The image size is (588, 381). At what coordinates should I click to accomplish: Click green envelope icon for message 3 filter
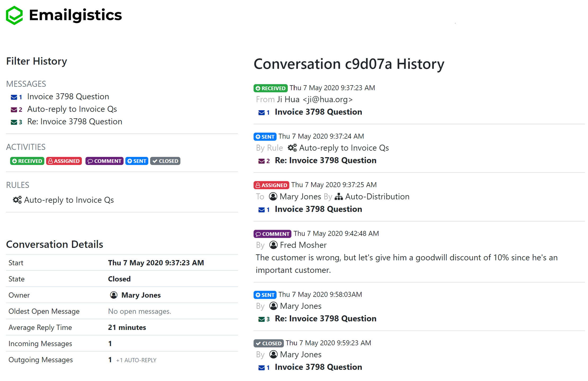click(14, 122)
